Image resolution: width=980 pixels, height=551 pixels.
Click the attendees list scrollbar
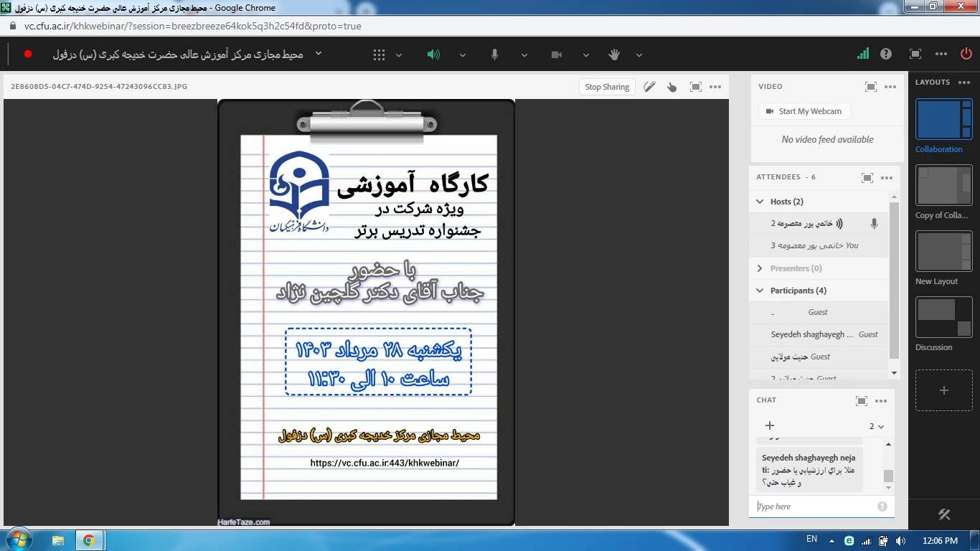click(x=894, y=280)
